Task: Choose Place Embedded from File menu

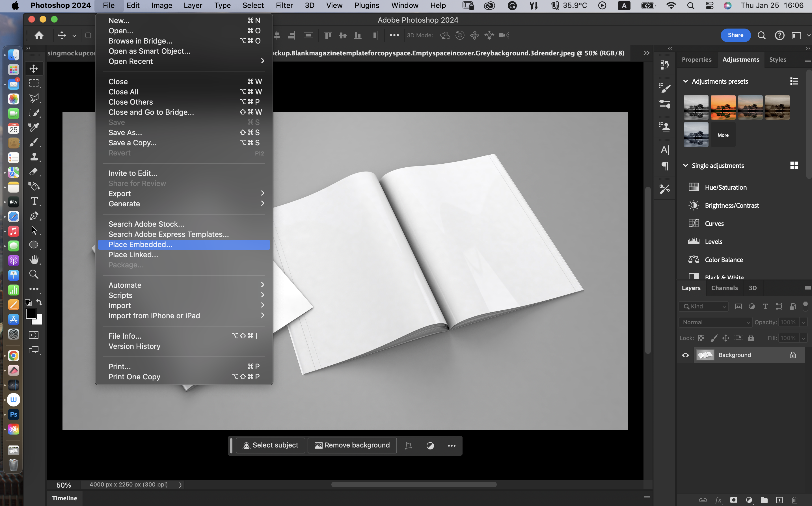Action: (x=140, y=244)
